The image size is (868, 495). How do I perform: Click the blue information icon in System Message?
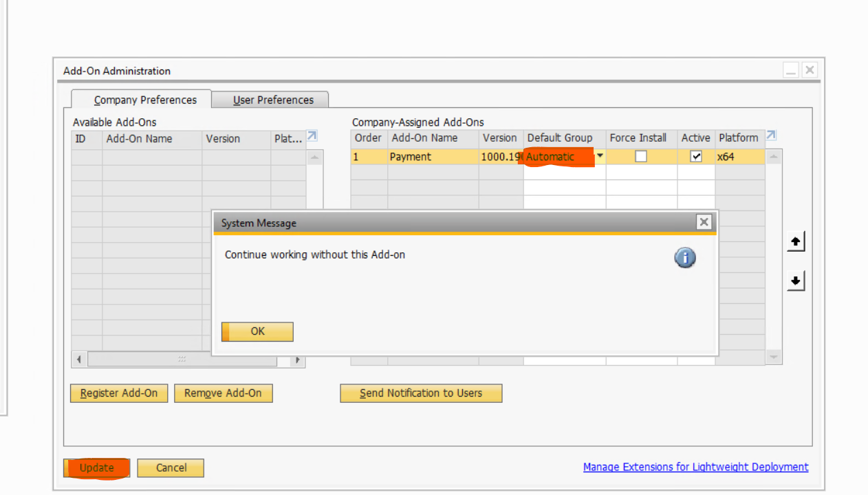click(685, 258)
